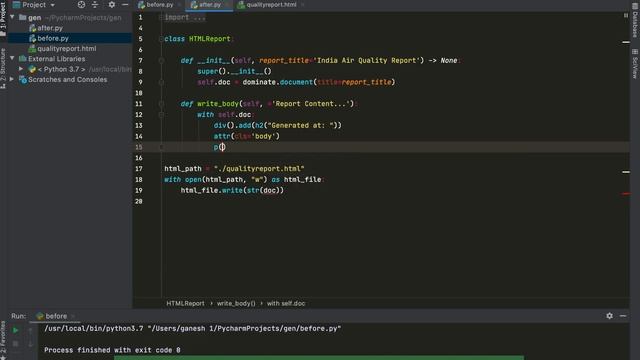Click the green progress bar at bottom
The height and width of the screenshot is (360, 640).
318,358
